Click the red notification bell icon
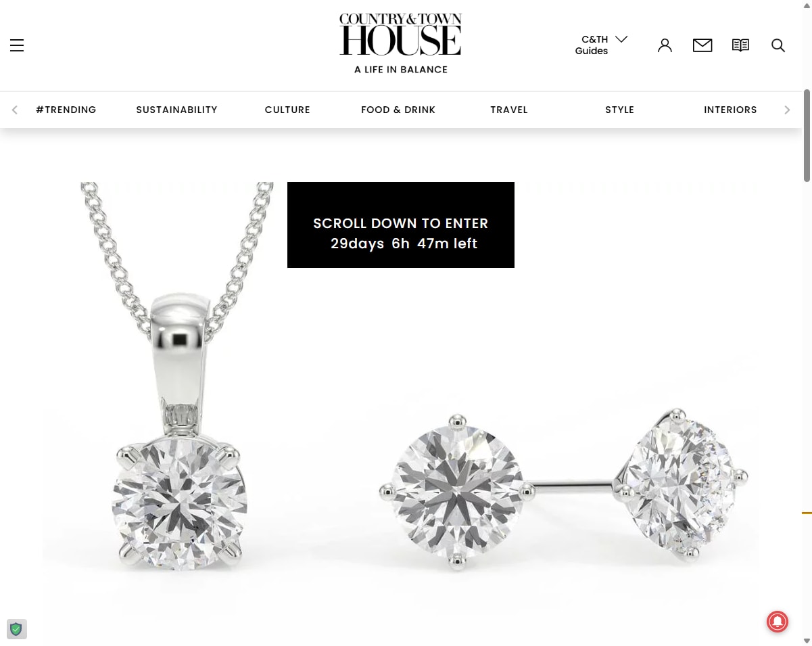This screenshot has width=812, height=646. pos(777,621)
